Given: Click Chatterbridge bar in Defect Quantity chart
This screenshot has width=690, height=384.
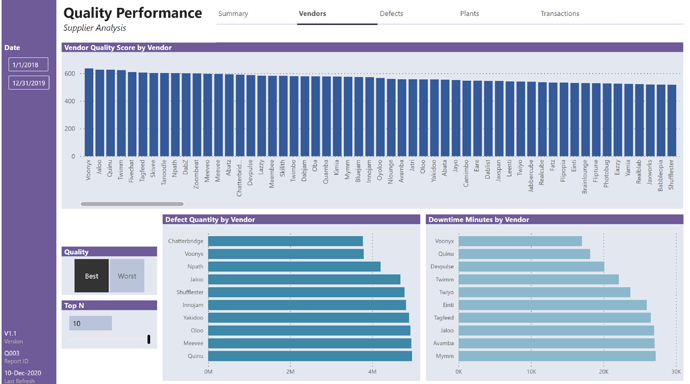Looking at the screenshot, I should tap(286, 241).
